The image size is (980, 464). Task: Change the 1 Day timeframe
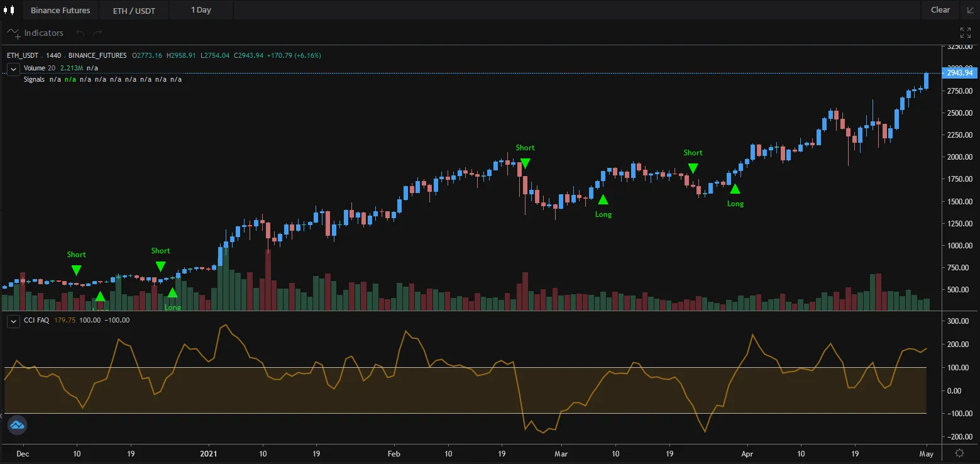201,10
